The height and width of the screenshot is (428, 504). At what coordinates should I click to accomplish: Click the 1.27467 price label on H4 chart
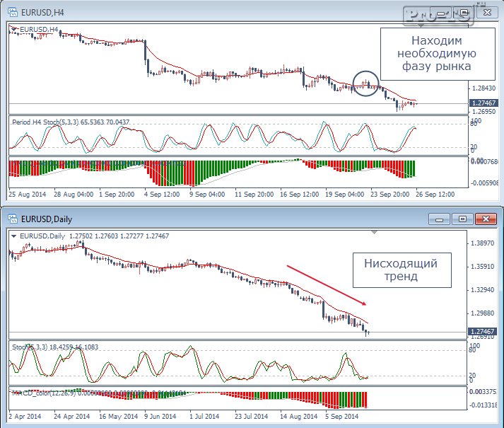(484, 103)
